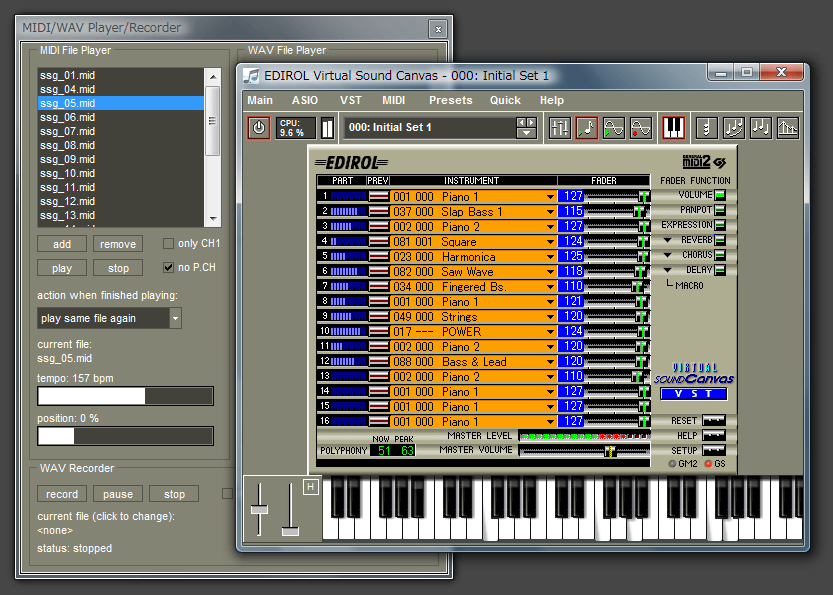Viewport: 833px width, 595px height.
Task: Select ssg_08.mid in the file list
Action: point(121,145)
